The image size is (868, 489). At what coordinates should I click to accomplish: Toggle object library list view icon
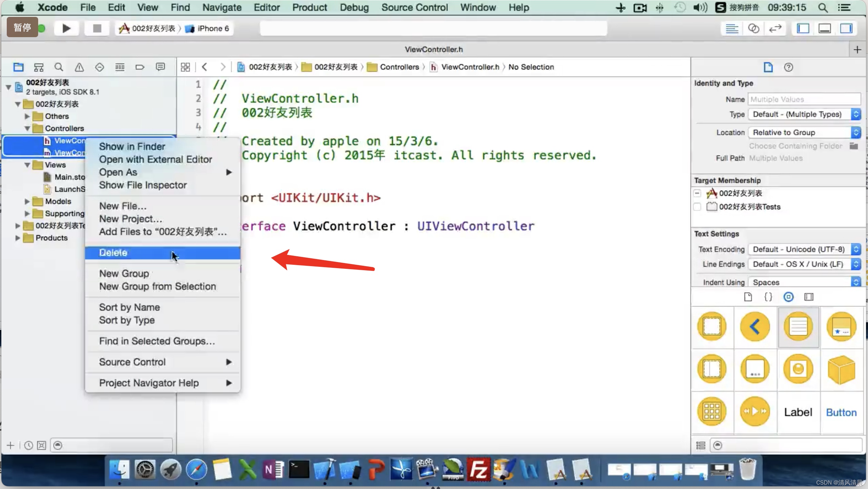tap(700, 445)
